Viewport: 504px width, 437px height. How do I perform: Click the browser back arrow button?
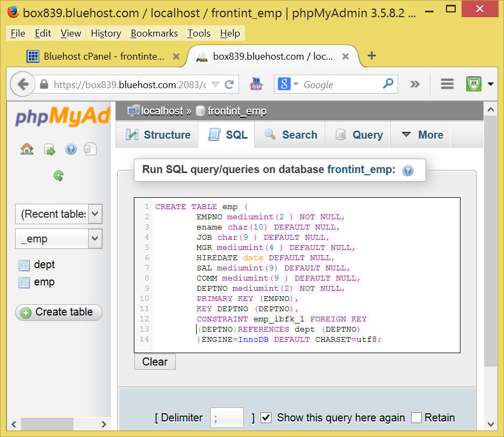(x=23, y=84)
